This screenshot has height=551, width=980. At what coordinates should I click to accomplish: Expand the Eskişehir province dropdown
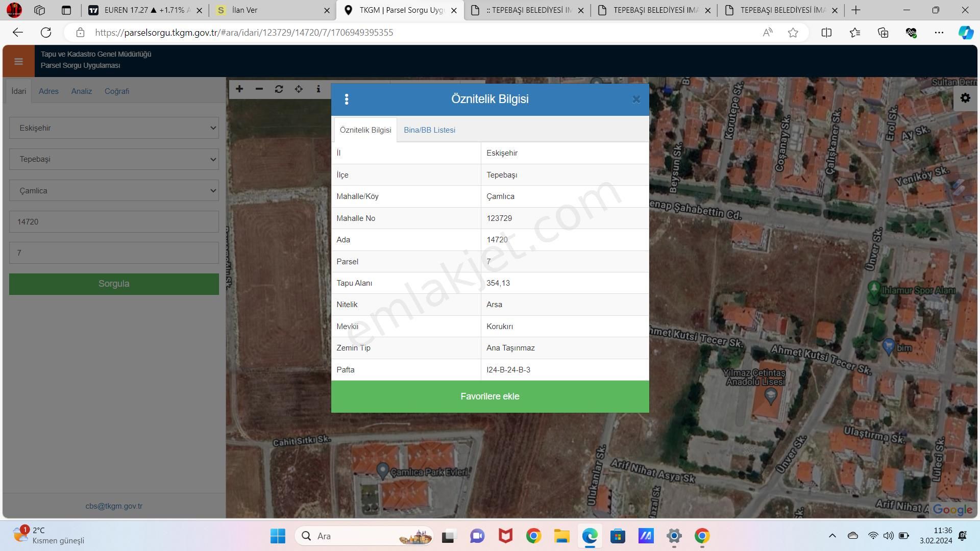point(114,128)
